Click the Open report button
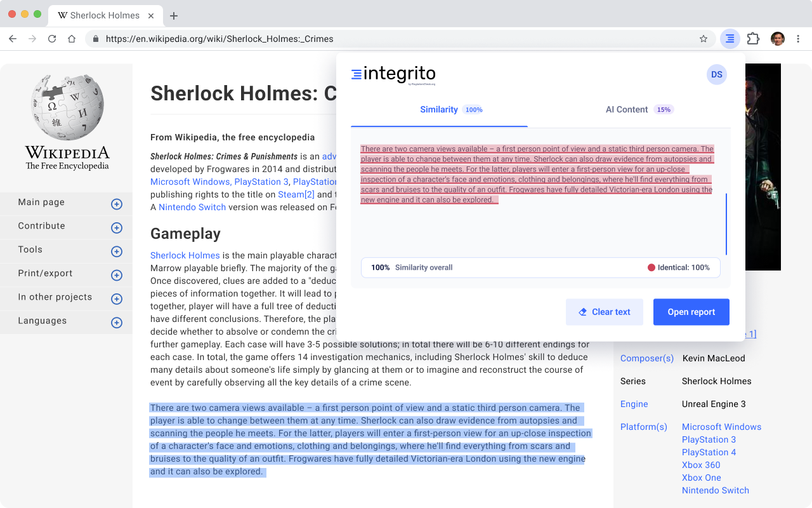Viewport: 812px width, 508px height. pyautogui.click(x=691, y=312)
